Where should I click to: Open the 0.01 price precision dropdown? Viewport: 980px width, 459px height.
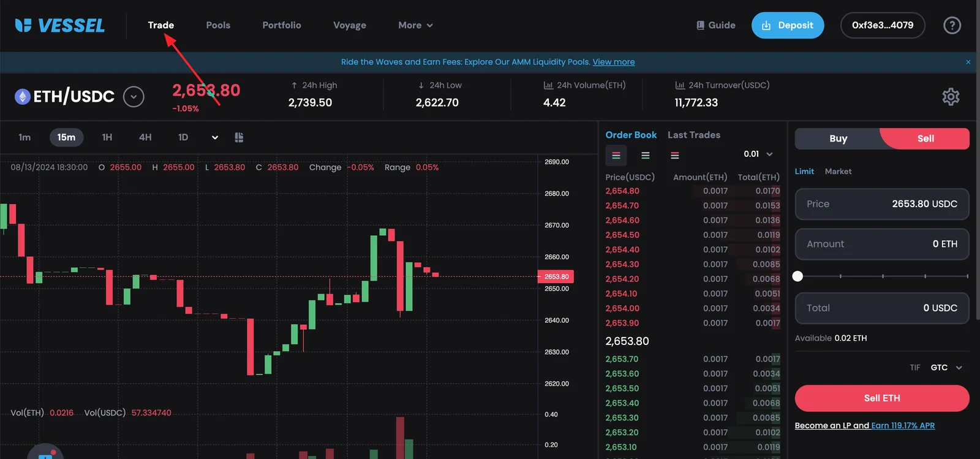tap(758, 154)
